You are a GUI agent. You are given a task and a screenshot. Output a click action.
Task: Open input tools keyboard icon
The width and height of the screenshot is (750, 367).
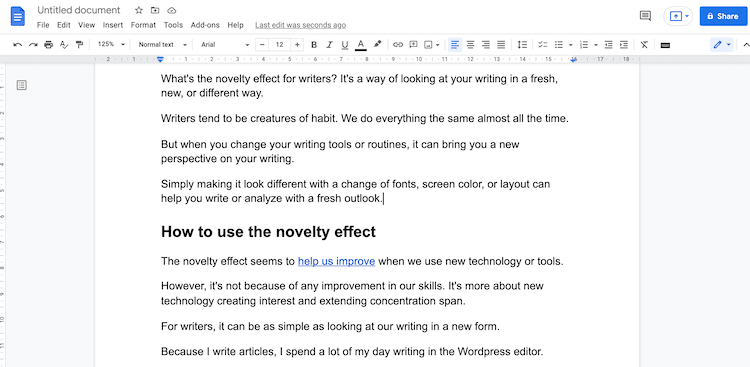[x=665, y=45]
